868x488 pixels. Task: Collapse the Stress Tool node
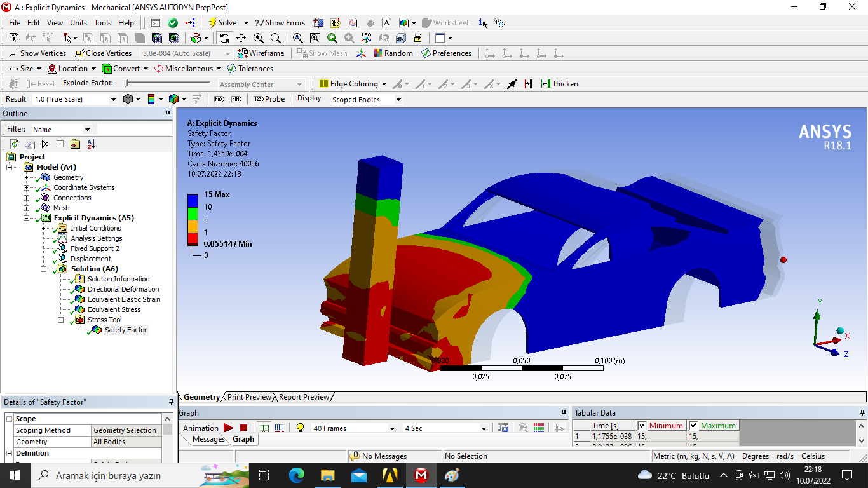click(60, 320)
